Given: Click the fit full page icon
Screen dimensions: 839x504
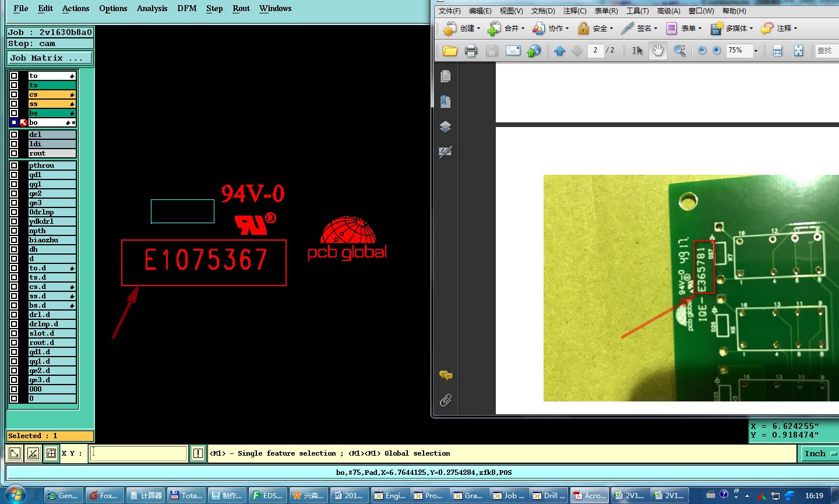Looking at the screenshot, I should click(x=798, y=51).
